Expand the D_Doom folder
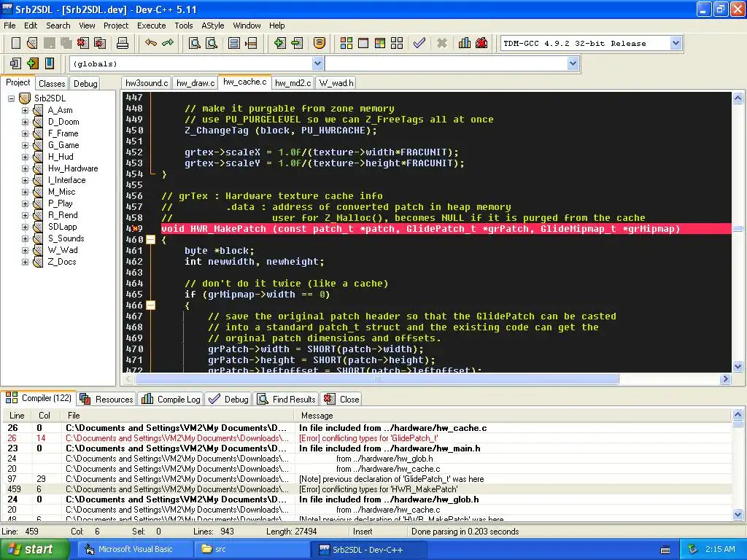 pos(25,122)
